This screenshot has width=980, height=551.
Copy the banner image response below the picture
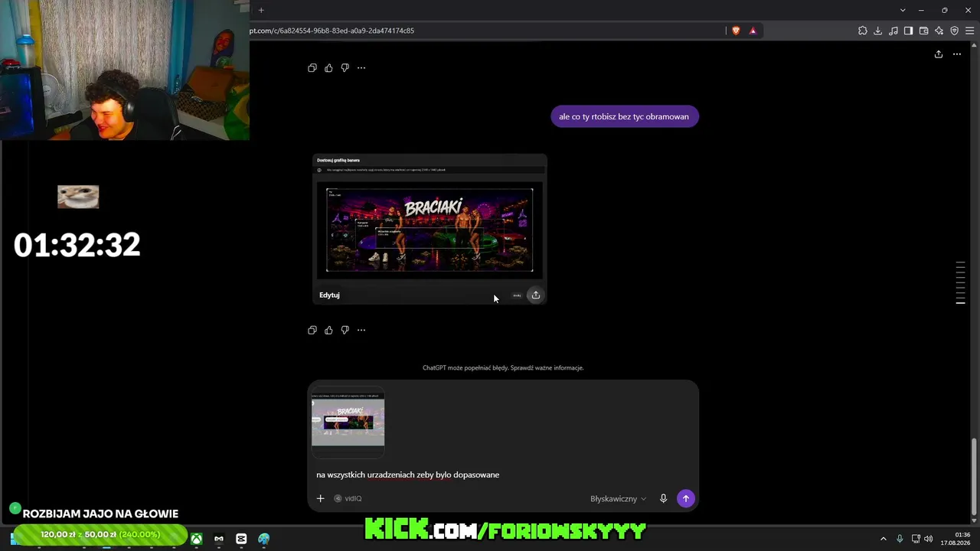click(312, 331)
